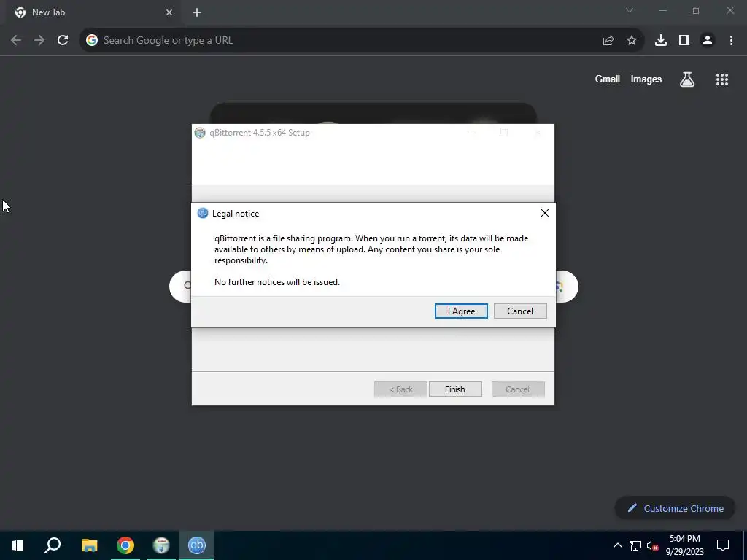Click the Google G icon in address bar

[92, 40]
